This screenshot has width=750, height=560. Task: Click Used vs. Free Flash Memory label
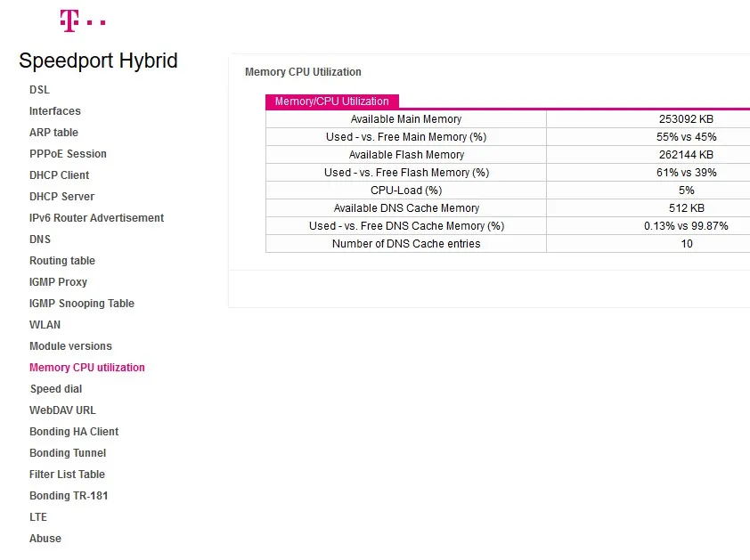point(406,173)
